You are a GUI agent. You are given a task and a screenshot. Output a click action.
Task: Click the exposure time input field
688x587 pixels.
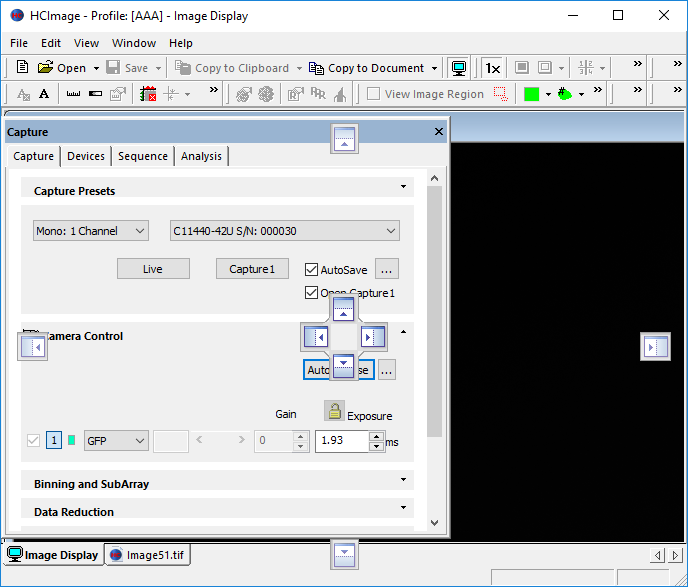pos(341,441)
